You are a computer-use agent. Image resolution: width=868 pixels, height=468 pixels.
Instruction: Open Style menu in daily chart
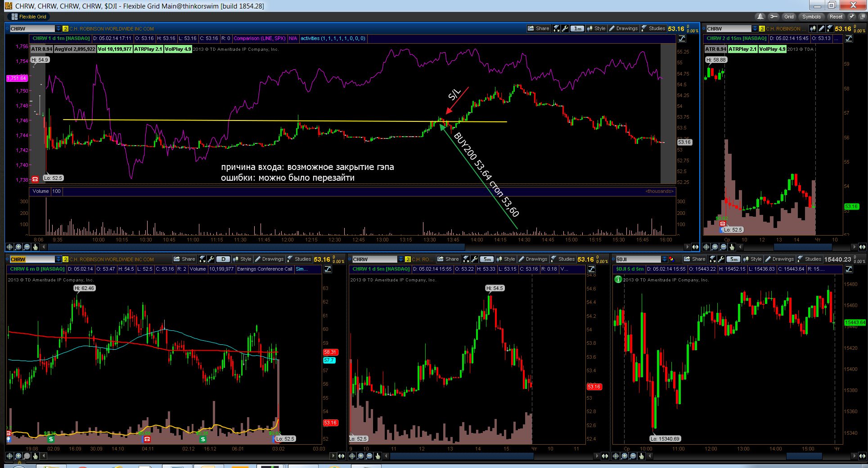click(242, 259)
